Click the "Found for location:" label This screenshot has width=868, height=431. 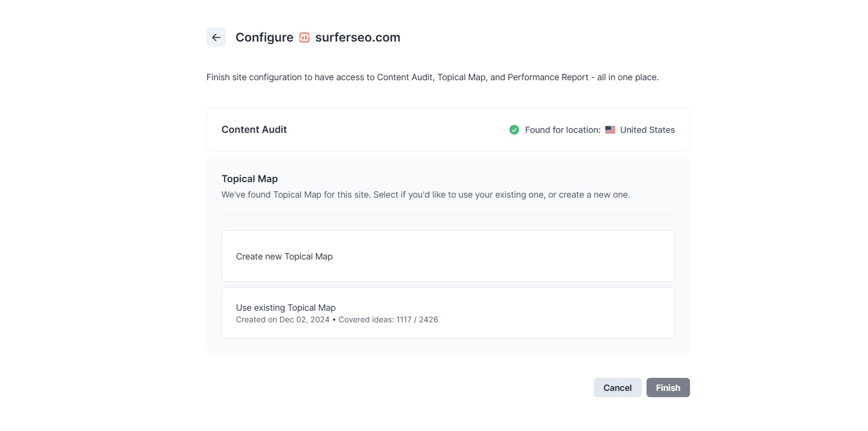562,129
